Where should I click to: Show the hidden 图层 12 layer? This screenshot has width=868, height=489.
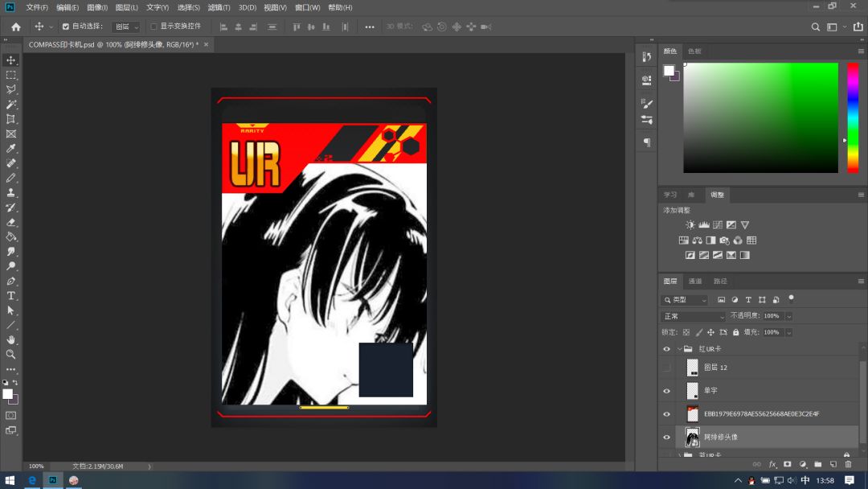click(x=666, y=368)
